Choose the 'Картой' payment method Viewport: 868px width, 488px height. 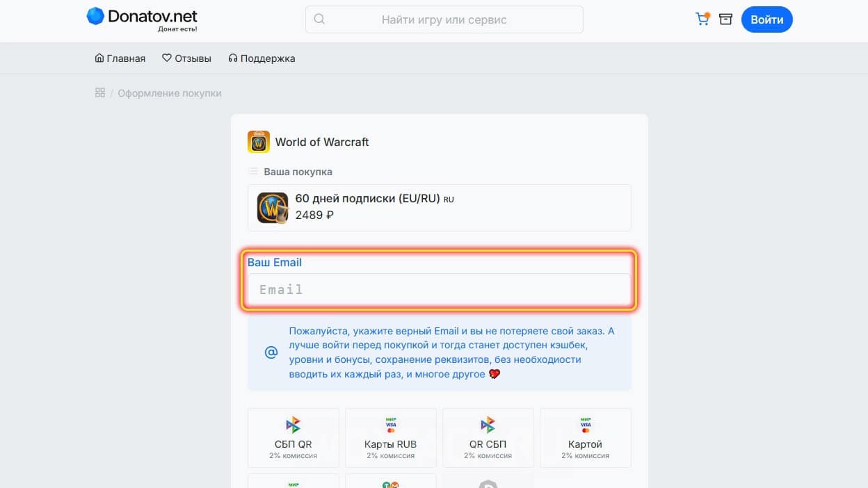pos(586,438)
